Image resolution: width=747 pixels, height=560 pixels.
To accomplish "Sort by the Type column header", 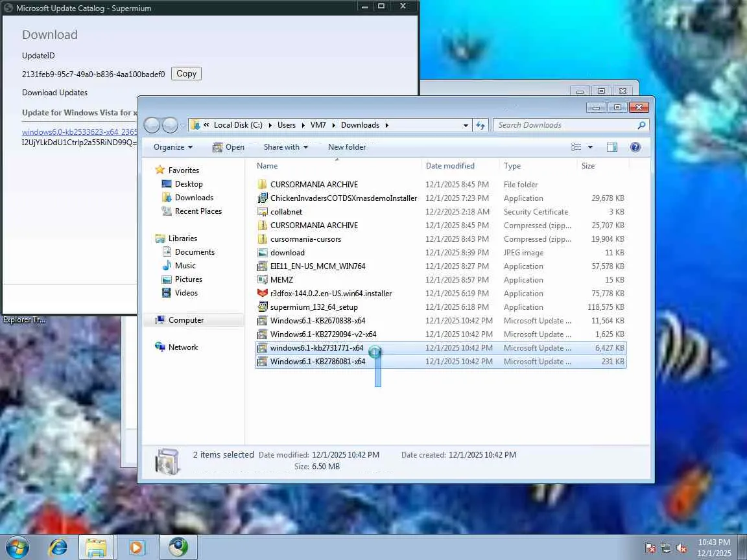I will (512, 166).
